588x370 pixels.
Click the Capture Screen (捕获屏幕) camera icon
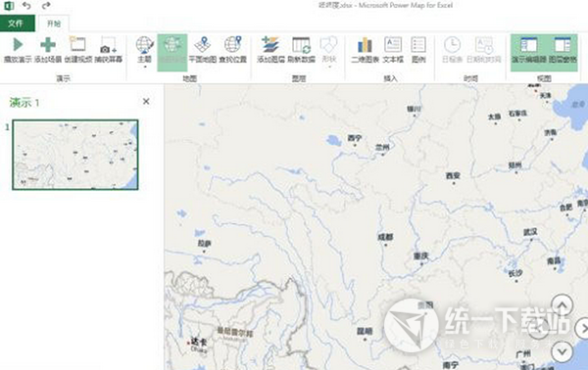[108, 45]
